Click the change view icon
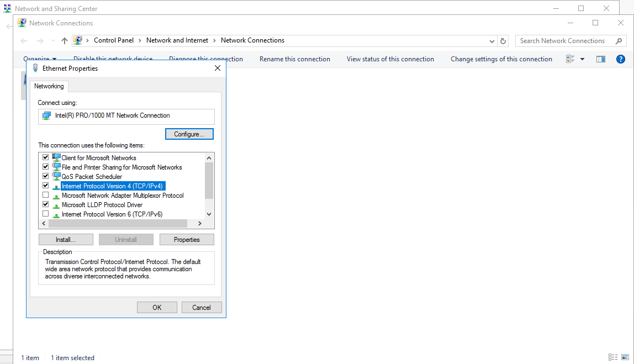Screen dimensions: 634x364 (x=570, y=59)
